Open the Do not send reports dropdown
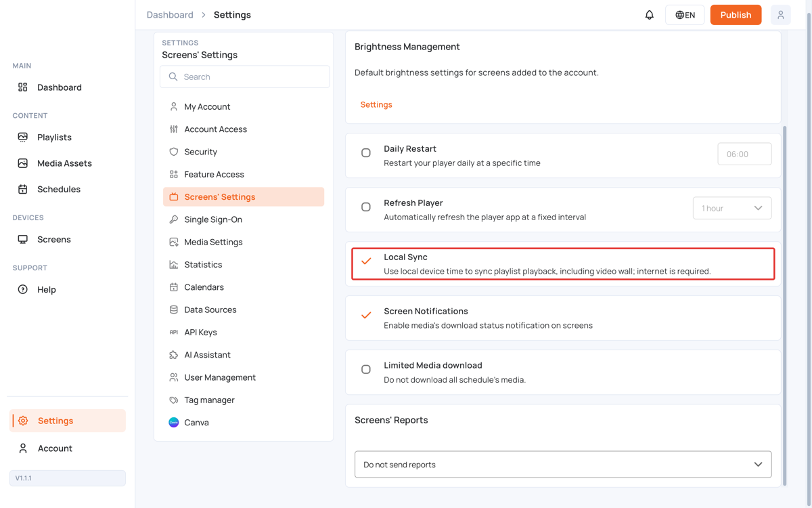This screenshot has width=812, height=508. 563,465
